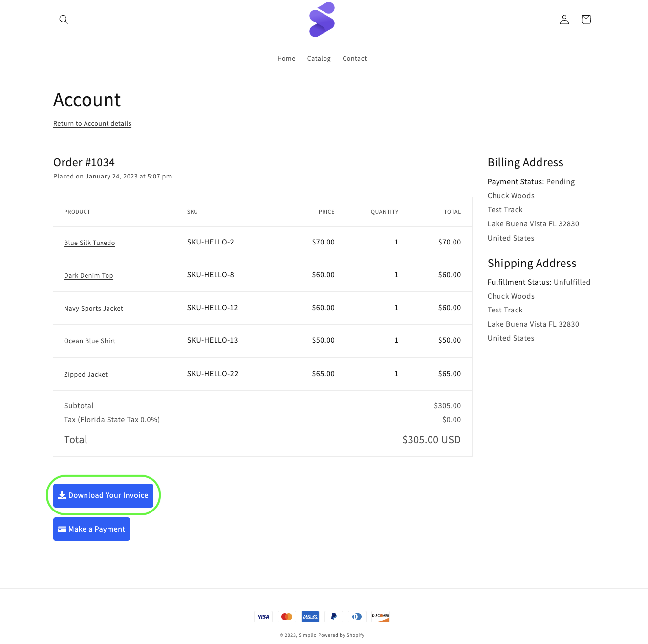Click the Visa payment icon

pyautogui.click(x=263, y=617)
